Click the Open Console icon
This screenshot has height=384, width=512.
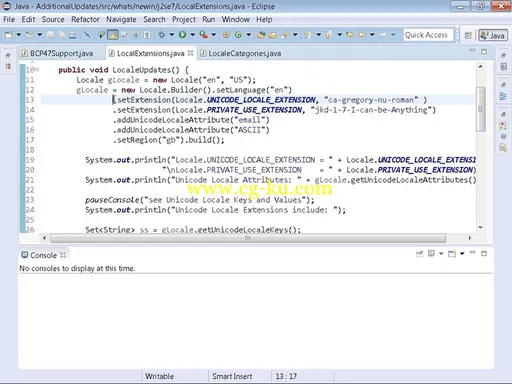click(x=452, y=254)
